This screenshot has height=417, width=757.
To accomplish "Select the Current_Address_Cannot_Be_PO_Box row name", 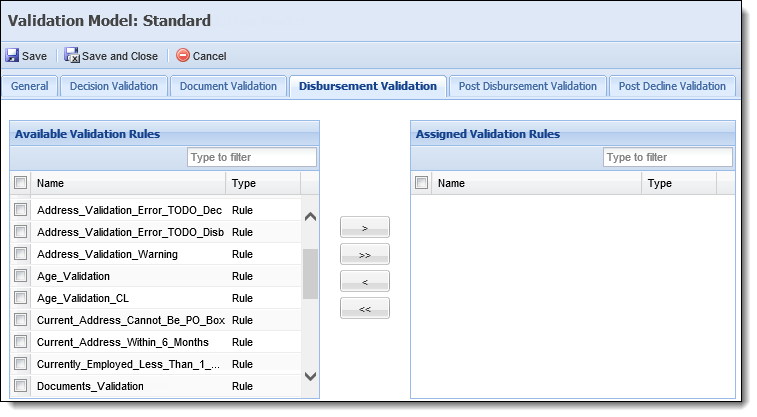I will 131,320.
